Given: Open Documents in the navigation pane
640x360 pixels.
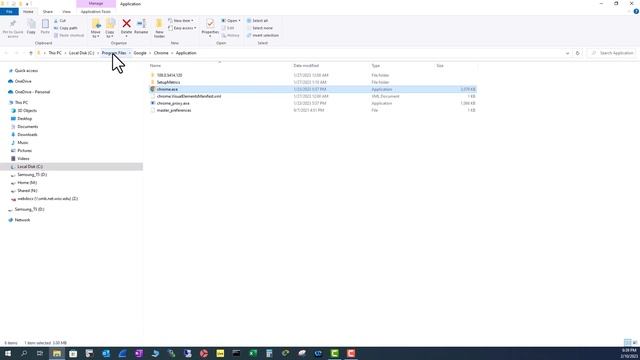Looking at the screenshot, I should 28,127.
